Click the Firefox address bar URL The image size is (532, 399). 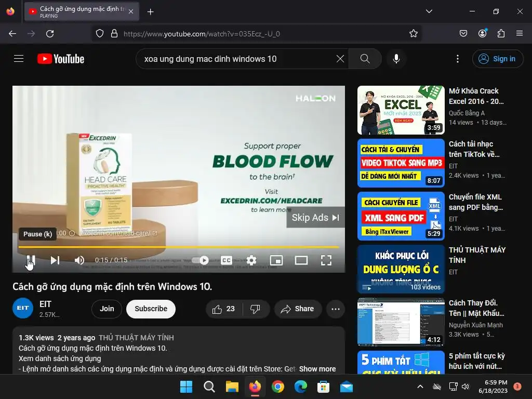coord(202,34)
